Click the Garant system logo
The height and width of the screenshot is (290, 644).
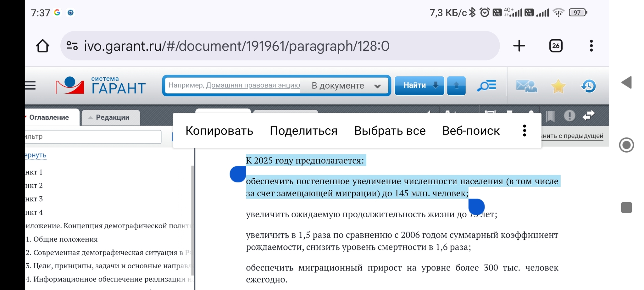click(x=101, y=86)
